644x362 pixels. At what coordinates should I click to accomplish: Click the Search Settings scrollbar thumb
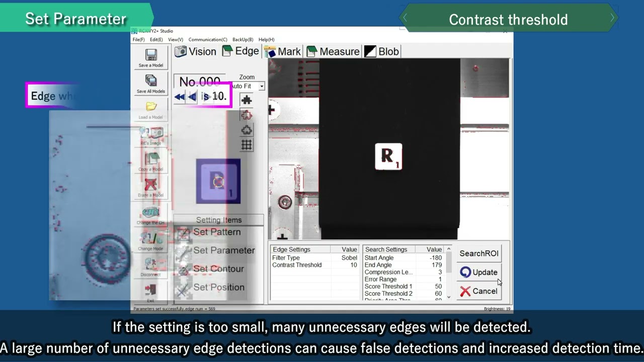(448, 263)
